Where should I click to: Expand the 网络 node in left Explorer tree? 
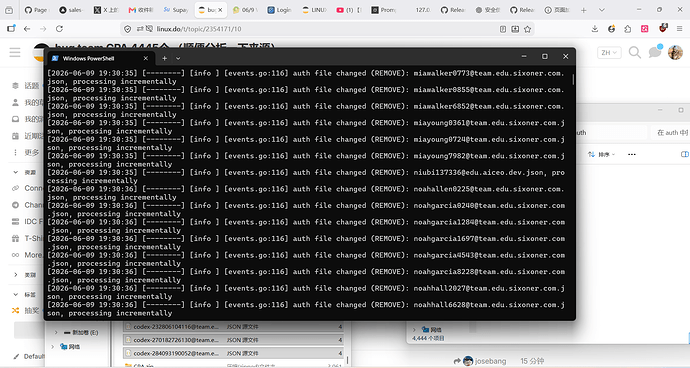pyautogui.click(x=52, y=346)
